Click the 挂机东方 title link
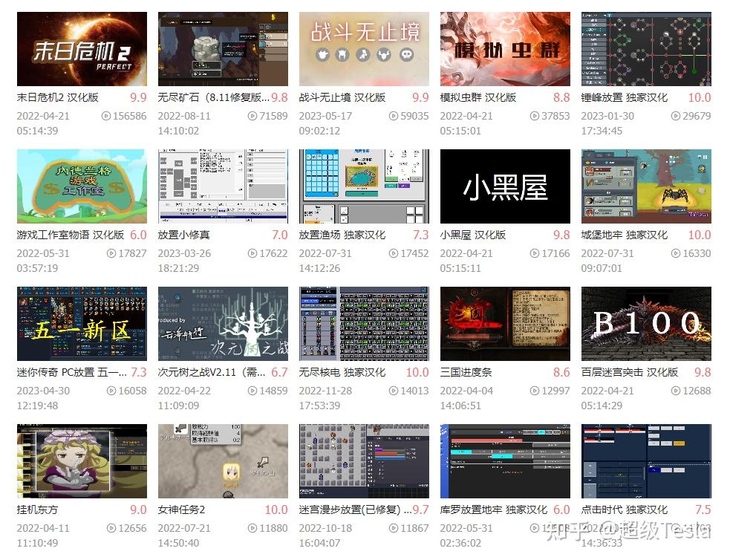This screenshot has height=560, width=730. (x=37, y=509)
